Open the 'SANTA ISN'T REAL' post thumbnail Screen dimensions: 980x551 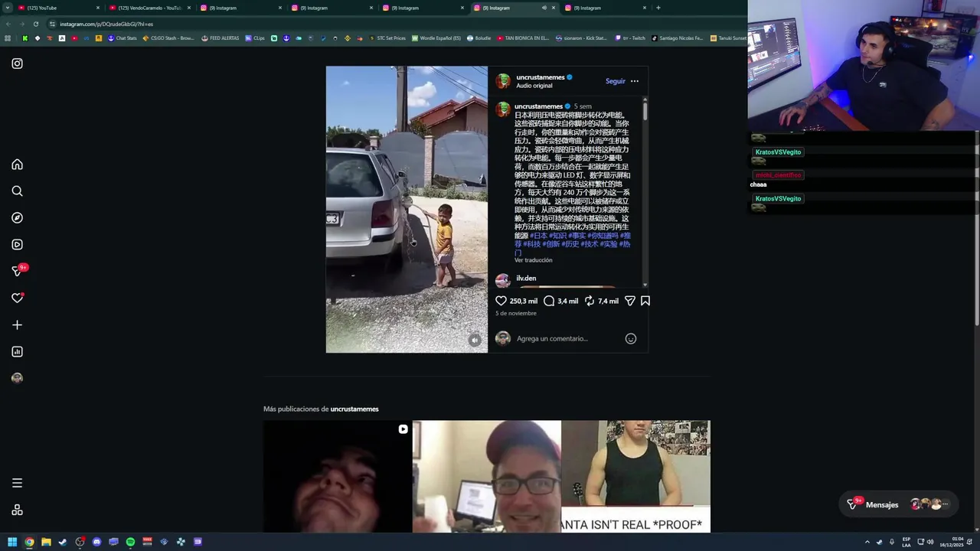coord(635,476)
